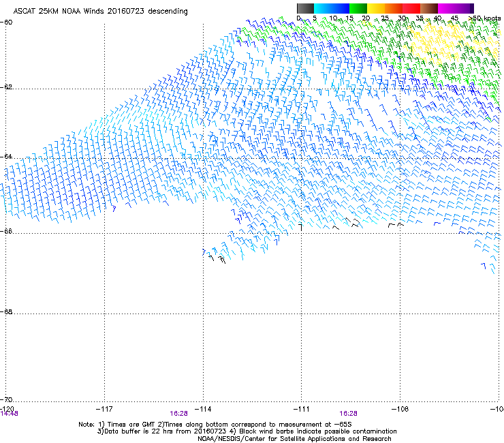Click the ">50 knots" legend label
Image resolution: width=504 pixels, height=443 pixels.
(484, 18)
